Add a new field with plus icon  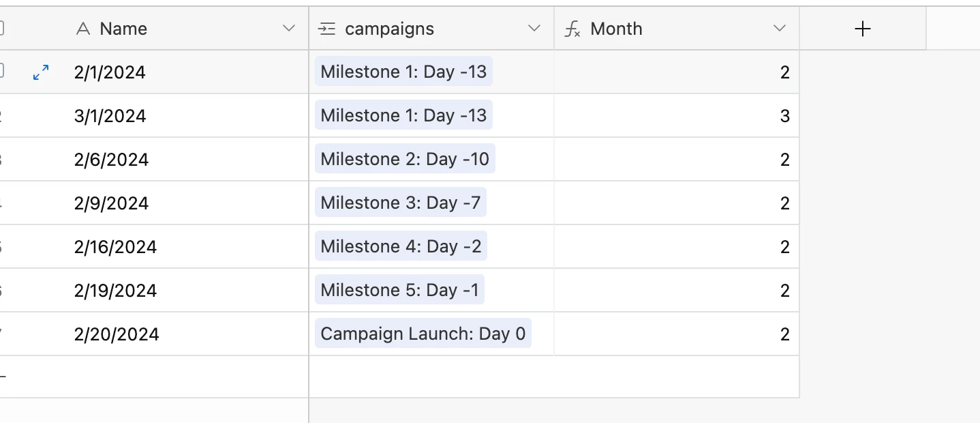point(863,29)
